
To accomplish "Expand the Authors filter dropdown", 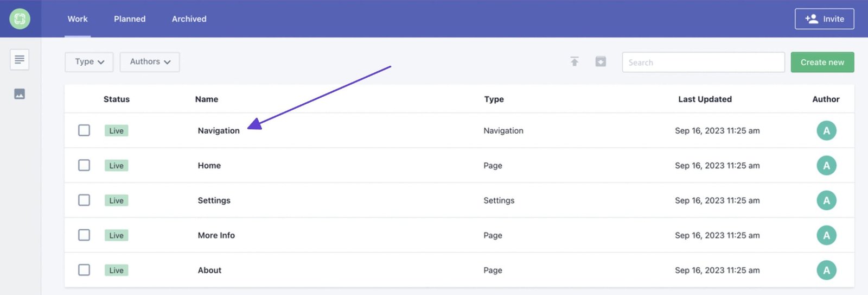I will pyautogui.click(x=150, y=62).
